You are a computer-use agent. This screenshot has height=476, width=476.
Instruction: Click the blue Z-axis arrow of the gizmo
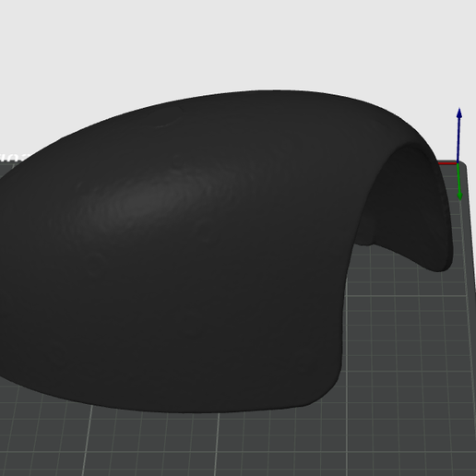458,136
